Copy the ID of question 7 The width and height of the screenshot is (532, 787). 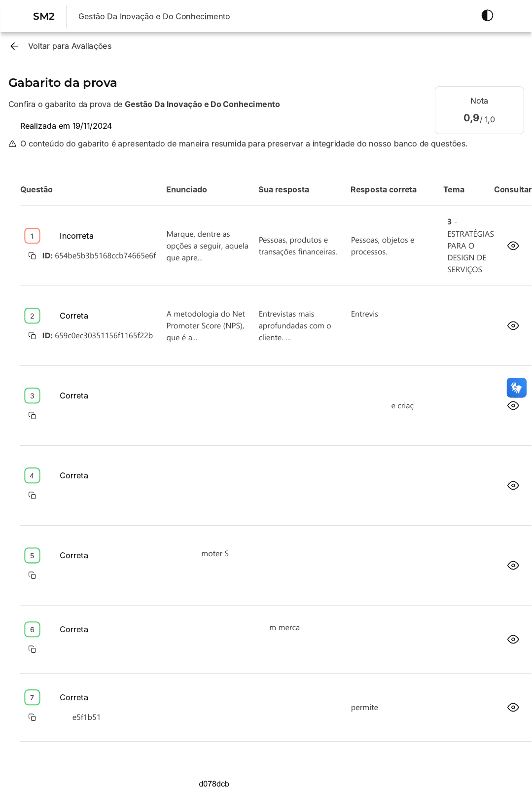point(32,717)
